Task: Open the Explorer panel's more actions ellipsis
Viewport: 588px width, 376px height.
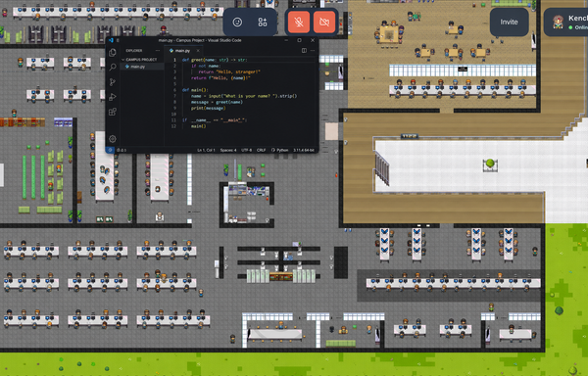Action: 158,50
